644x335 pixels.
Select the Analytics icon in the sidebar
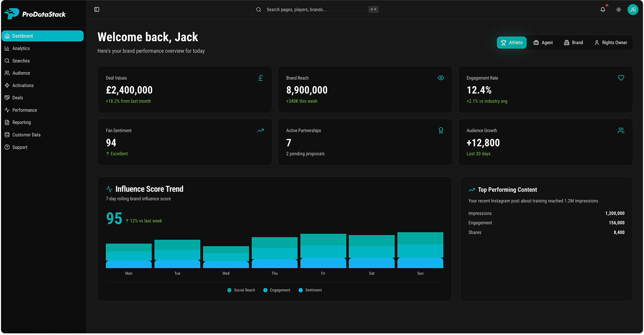(x=7, y=48)
